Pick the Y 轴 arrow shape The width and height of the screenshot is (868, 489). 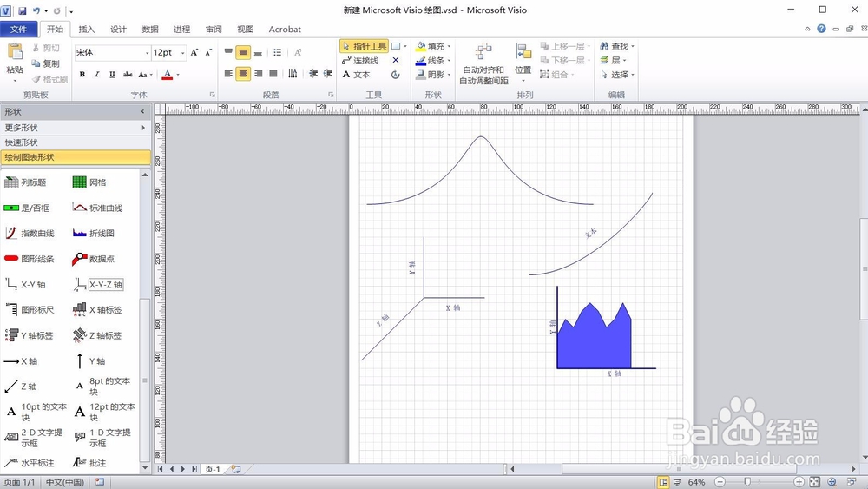89,361
